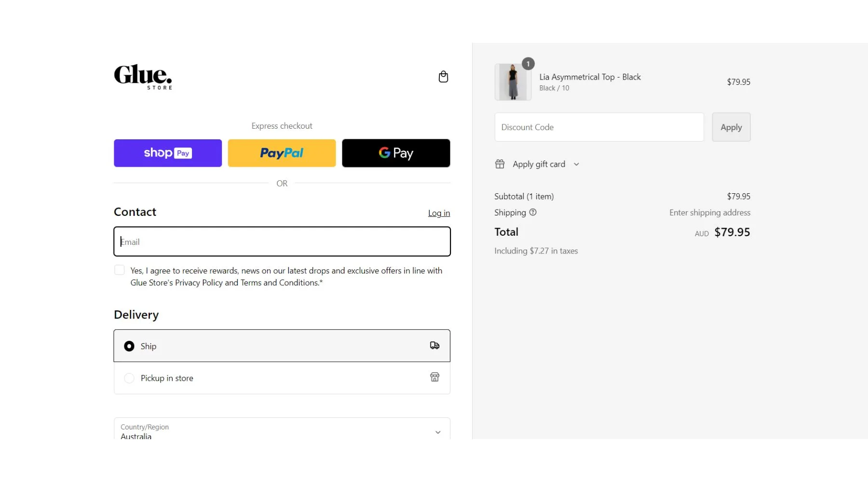Click the gift card icon

point(500,164)
